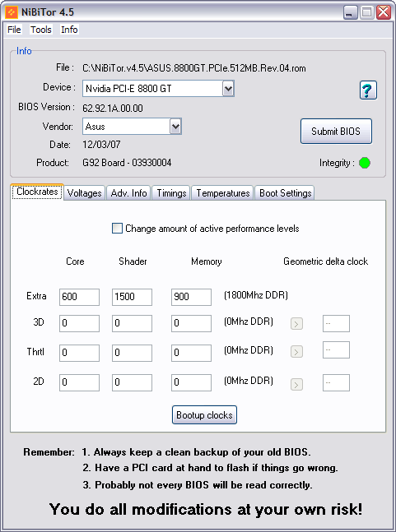Click the 3D row geometric delta arrow
This screenshot has width=396, height=532.
click(296, 324)
